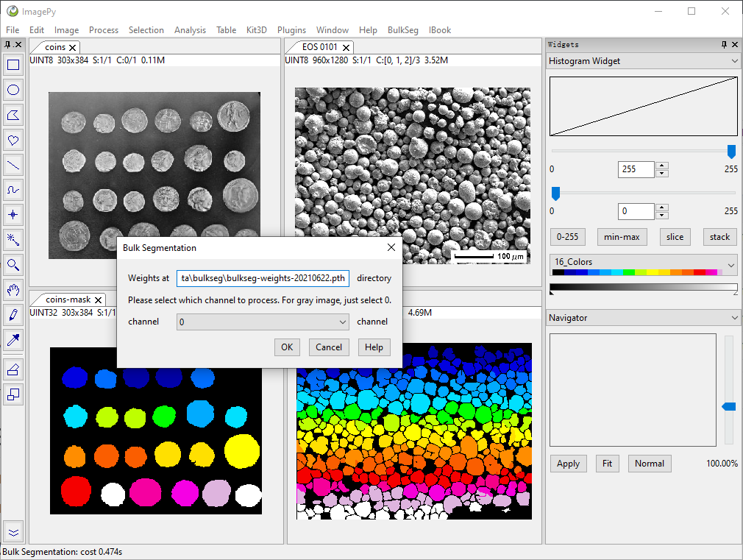The image size is (743, 560).
Task: Open the channel dropdown in Bulk Segmentation
Action: (x=263, y=322)
